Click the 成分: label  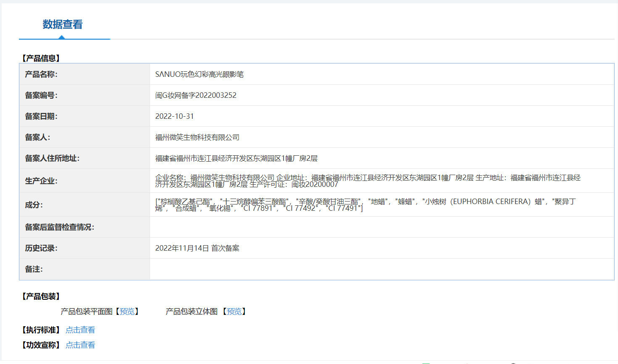coord(34,205)
